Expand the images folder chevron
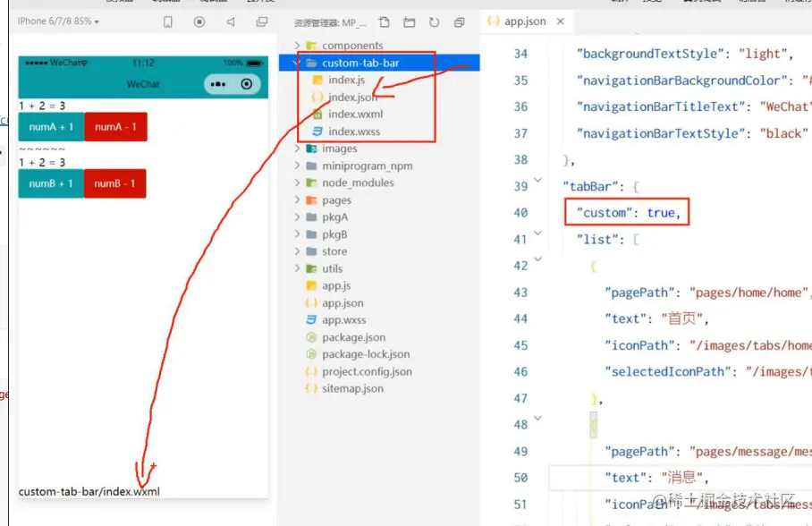 [x=297, y=148]
